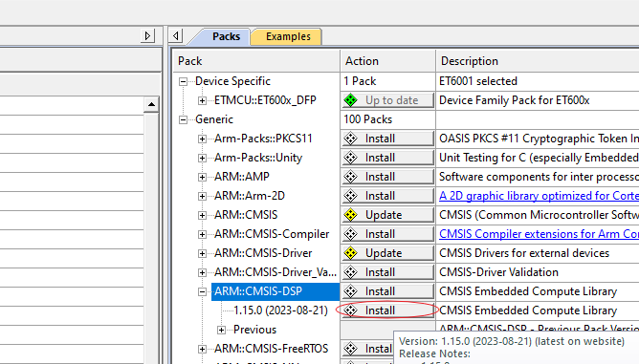
Task: Install CMSIS-DSP version 1.15.0
Action: (x=388, y=310)
